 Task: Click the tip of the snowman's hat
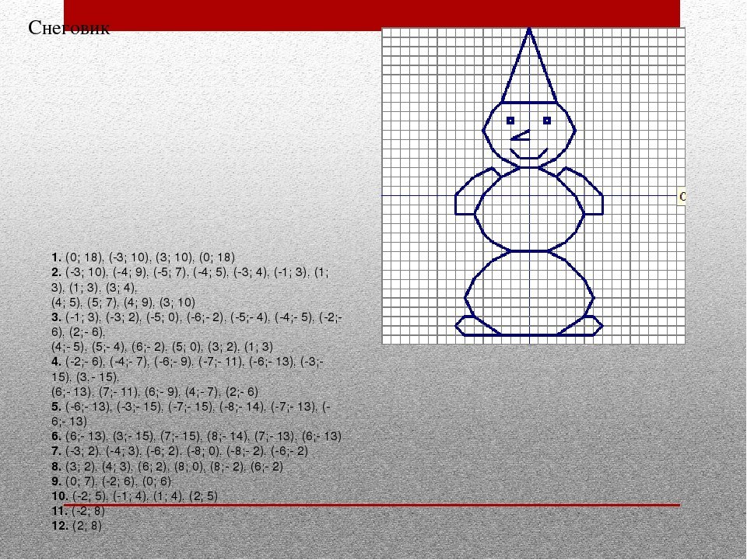click(x=529, y=30)
